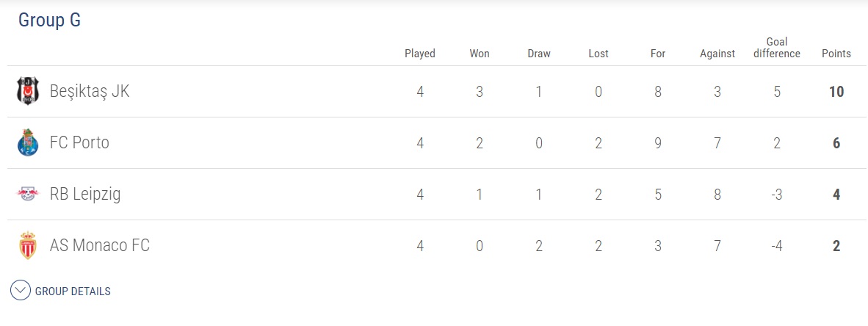Click the Beşiktaş JK club crest

pyautogui.click(x=28, y=91)
